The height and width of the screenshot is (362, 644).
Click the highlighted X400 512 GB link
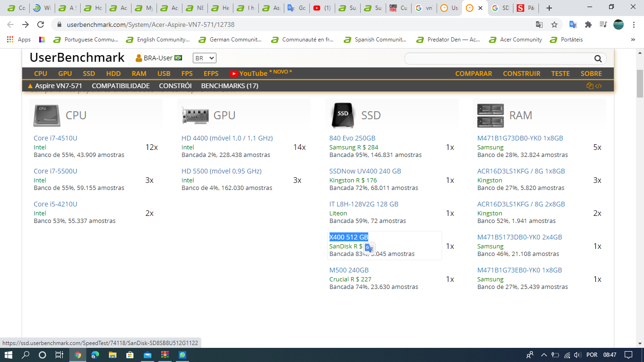pos(349,237)
